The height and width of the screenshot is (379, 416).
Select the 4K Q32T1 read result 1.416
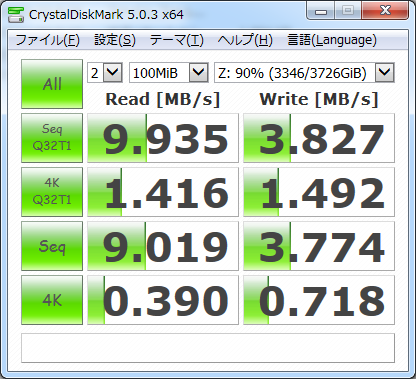[163, 192]
